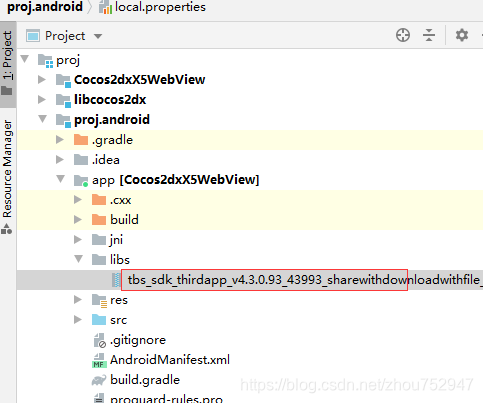Click the proj.android module folder icon
The height and width of the screenshot is (403, 483).
click(63, 121)
